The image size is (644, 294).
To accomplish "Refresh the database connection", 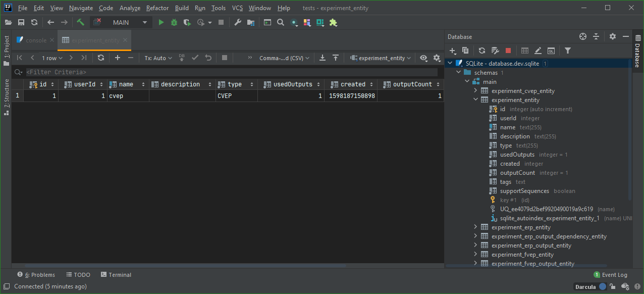I will pos(482,51).
